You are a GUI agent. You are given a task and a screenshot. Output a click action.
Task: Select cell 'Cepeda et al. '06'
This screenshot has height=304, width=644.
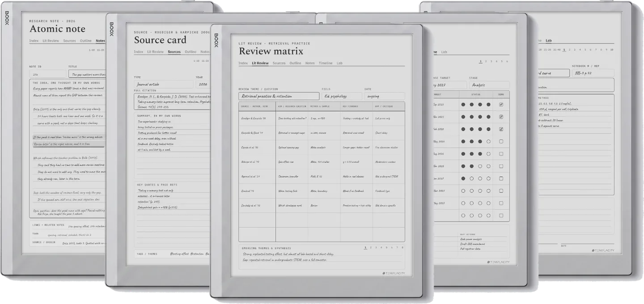pyautogui.click(x=257, y=148)
